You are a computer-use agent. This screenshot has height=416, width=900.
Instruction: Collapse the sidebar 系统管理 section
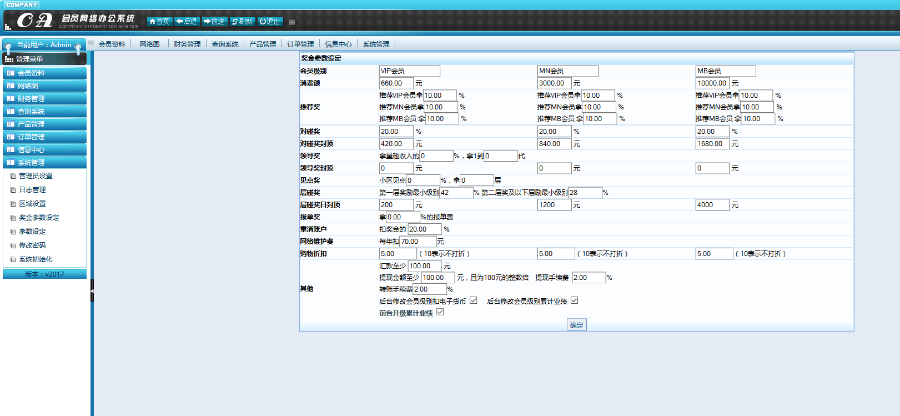pyautogui.click(x=45, y=162)
